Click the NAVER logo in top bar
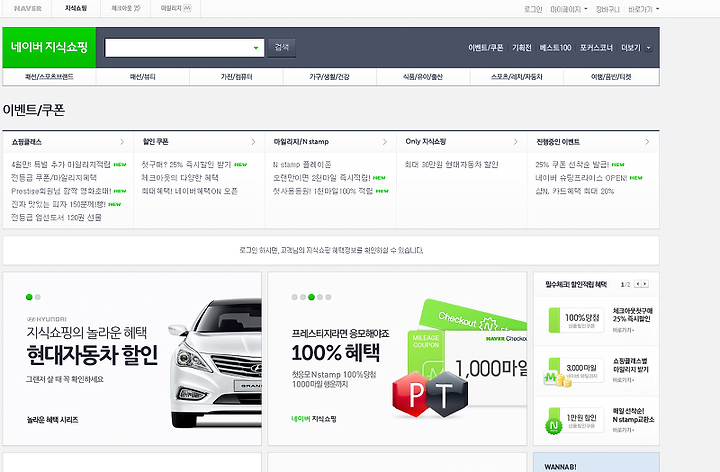 [x=28, y=8]
